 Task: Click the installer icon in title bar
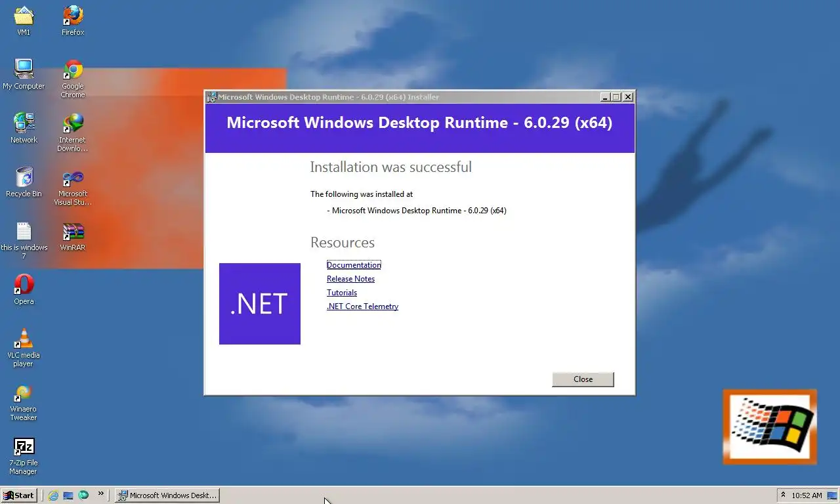point(212,97)
